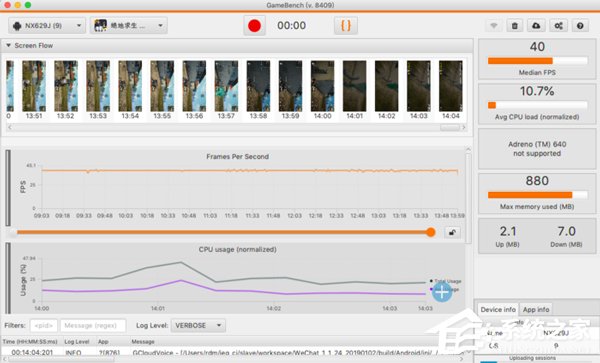The height and width of the screenshot is (363, 600).
Task: Start recording with the red record button
Action: 254,26
